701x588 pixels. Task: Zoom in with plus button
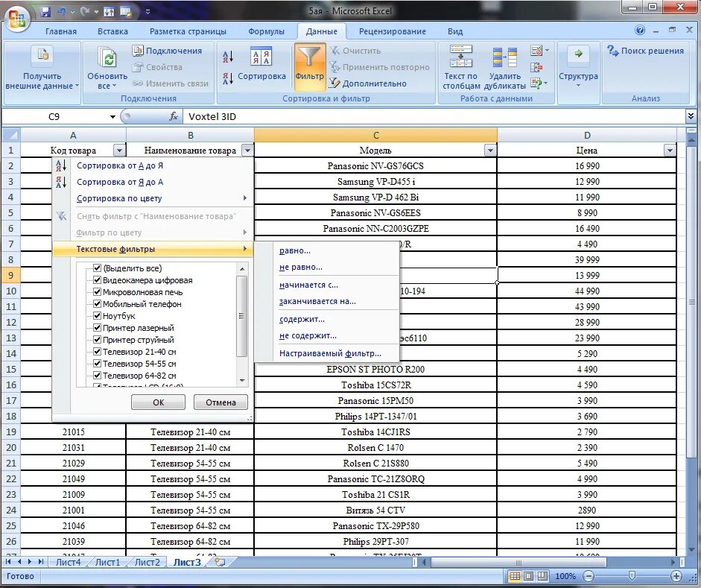coord(676,576)
